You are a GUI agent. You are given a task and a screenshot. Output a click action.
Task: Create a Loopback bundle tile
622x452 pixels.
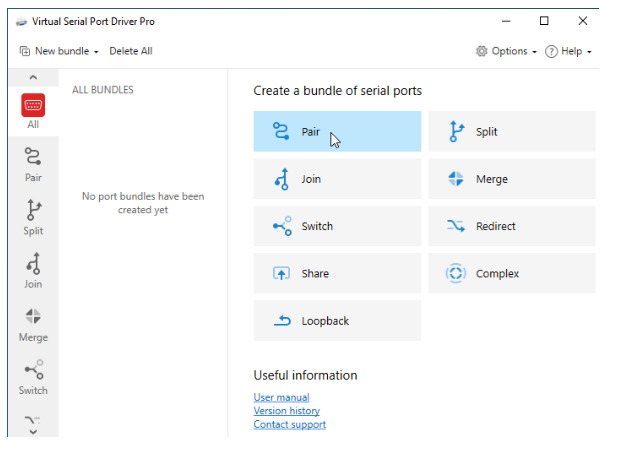tap(337, 320)
